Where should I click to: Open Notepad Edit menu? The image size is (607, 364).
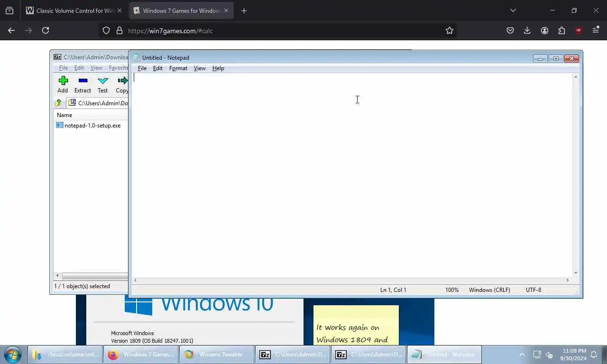coord(158,68)
